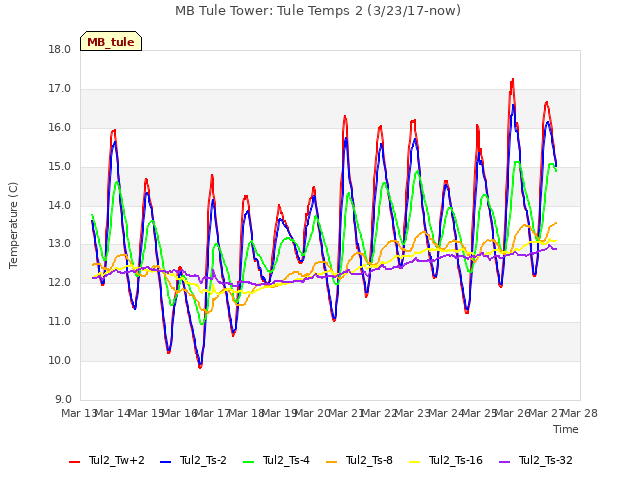Click the 9.0 y-axis tick label
Image resolution: width=640 pixels, height=480 pixels.
(63, 400)
